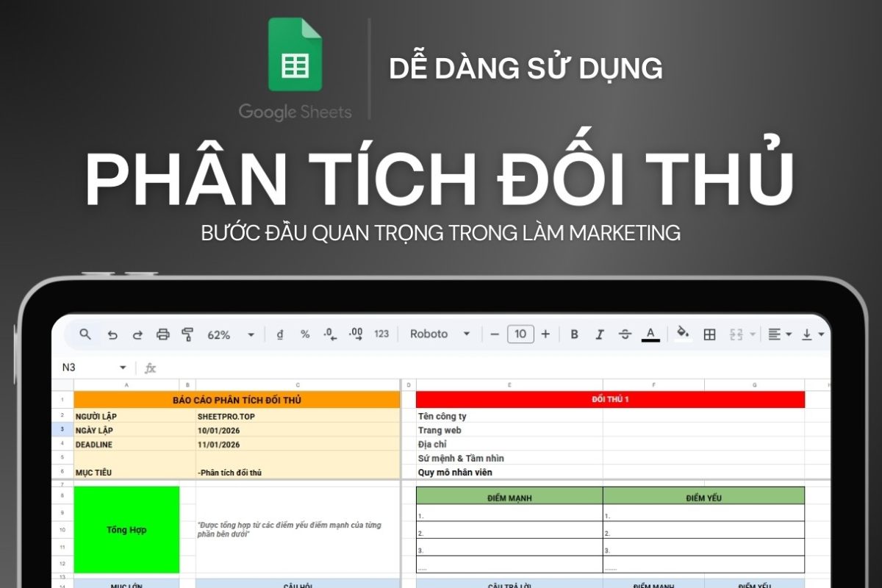882x588 pixels.
Task: Click the font size 10 input field
Action: click(520, 334)
